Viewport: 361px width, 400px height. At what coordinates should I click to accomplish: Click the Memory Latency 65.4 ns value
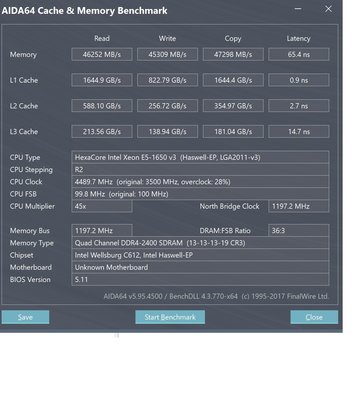pyautogui.click(x=299, y=54)
